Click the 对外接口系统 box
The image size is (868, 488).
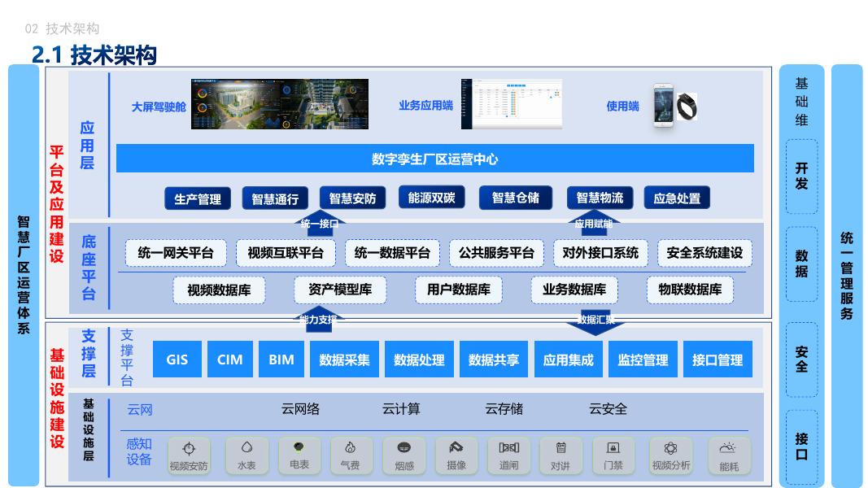(600, 253)
